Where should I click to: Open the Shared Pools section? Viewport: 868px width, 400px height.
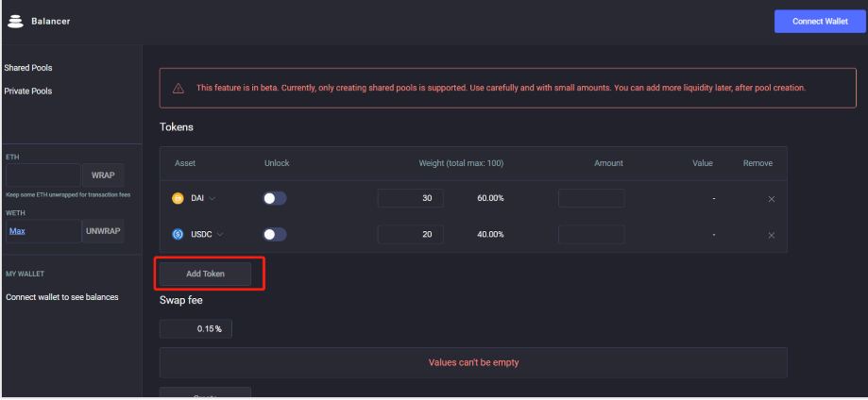tap(28, 69)
